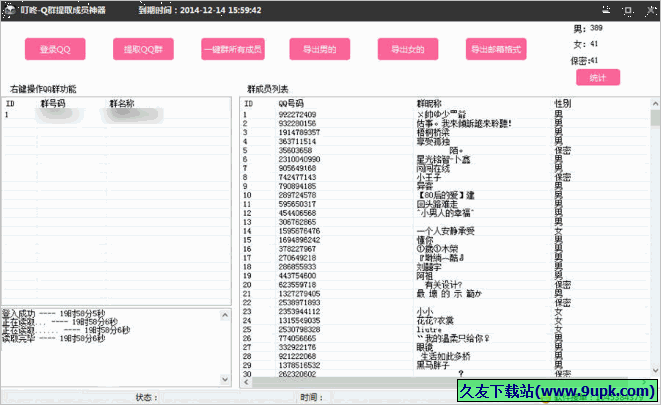Click the 导出男的 button
Image resolution: width=661 pixels, height=405 pixels.
click(x=320, y=49)
